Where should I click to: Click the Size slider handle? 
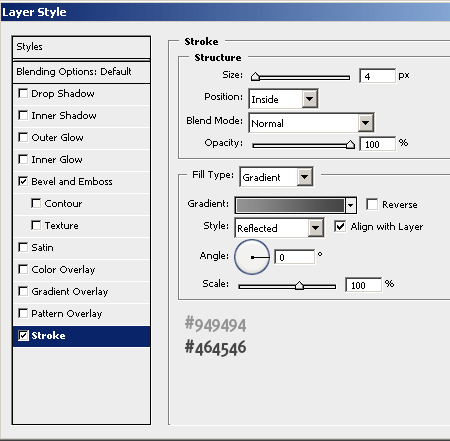[255, 77]
